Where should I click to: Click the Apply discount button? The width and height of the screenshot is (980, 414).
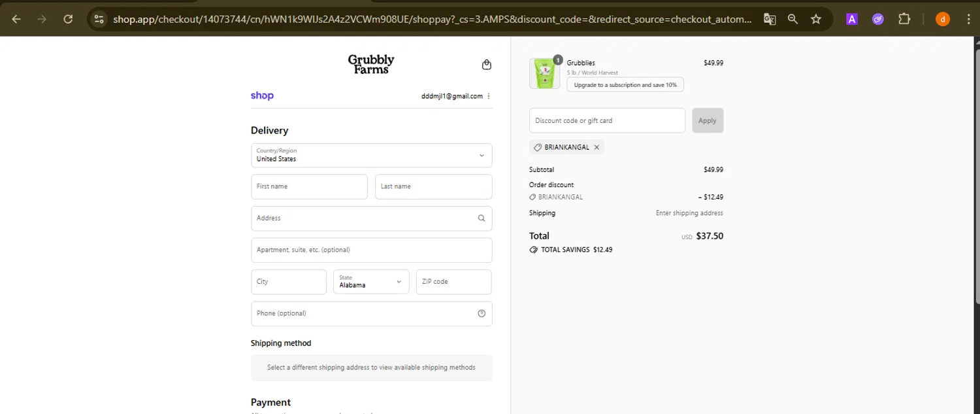tap(708, 120)
